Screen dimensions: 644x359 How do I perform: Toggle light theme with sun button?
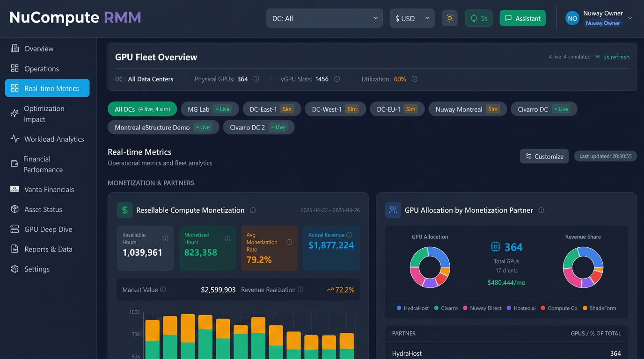pos(450,18)
